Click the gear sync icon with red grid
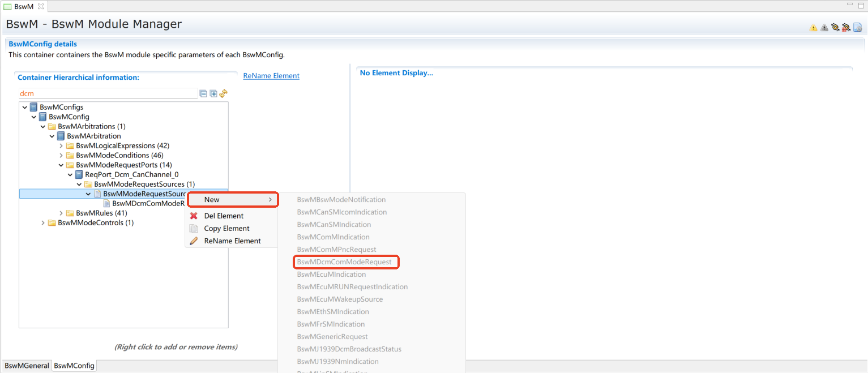This screenshot has height=373, width=868. tap(846, 27)
